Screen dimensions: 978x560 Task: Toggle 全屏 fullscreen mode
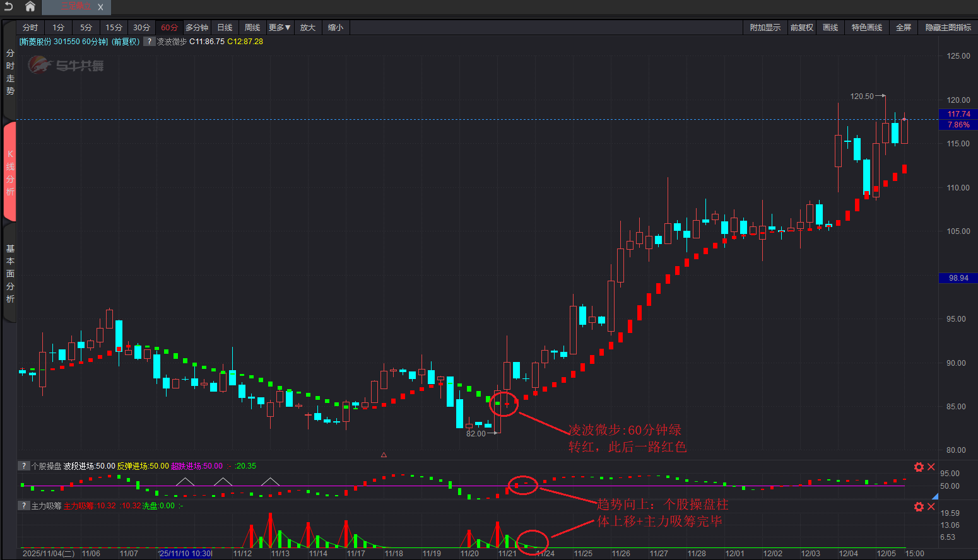(x=904, y=28)
